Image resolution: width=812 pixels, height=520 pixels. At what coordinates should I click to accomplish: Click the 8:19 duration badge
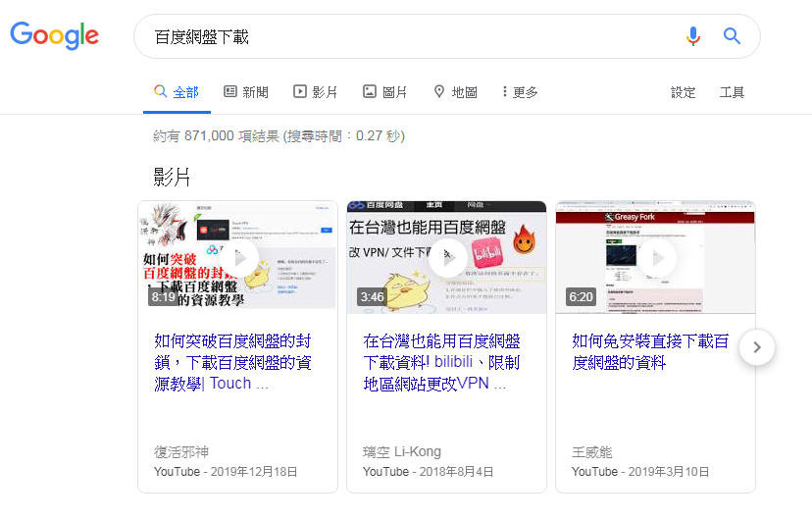coord(163,296)
